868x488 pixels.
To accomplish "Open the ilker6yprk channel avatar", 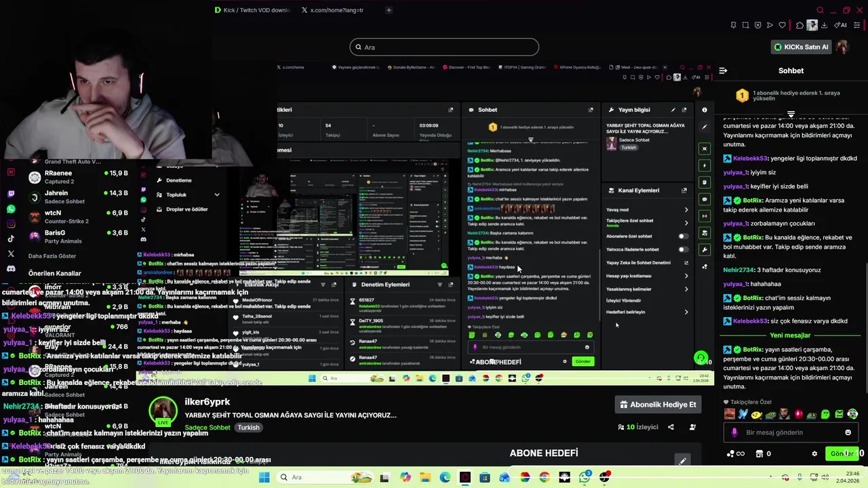I will point(163,412).
